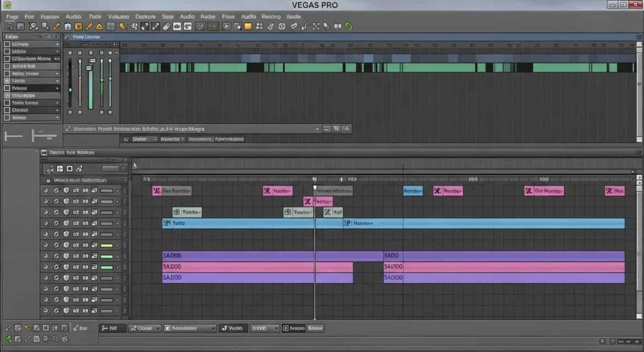Click the solid yellow square toolbar icon
The height and width of the screenshot is (352, 644).
tap(248, 26)
